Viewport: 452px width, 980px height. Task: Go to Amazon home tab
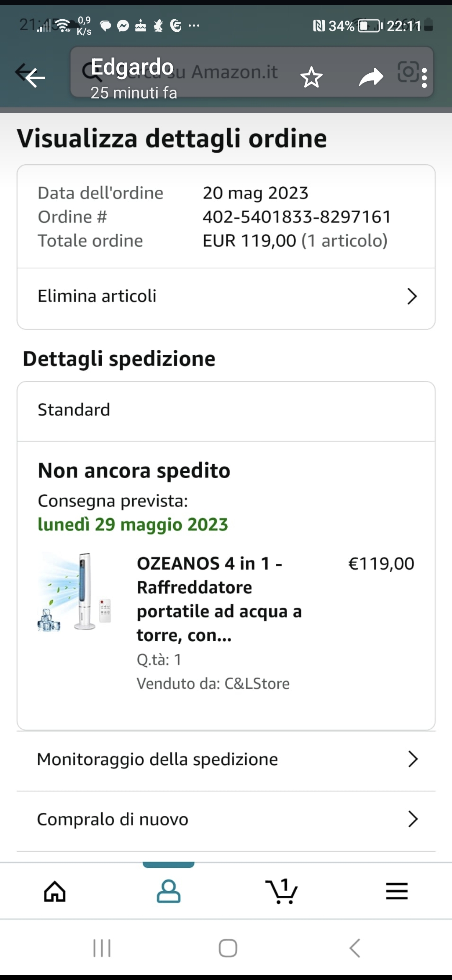pos(55,891)
